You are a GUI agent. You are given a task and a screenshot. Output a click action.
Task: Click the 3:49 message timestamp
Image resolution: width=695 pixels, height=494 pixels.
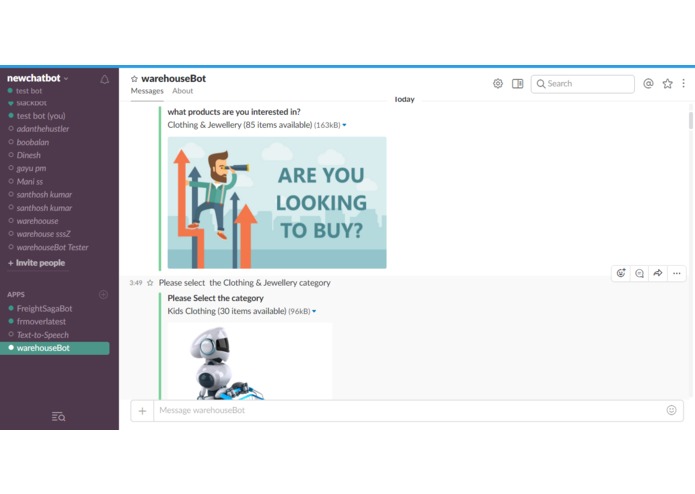pos(136,283)
